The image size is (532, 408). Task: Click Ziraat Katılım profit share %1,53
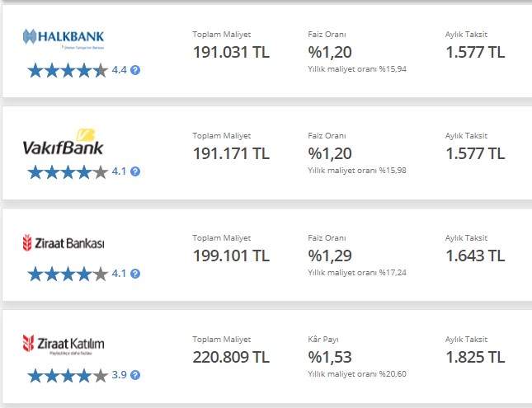tap(330, 357)
